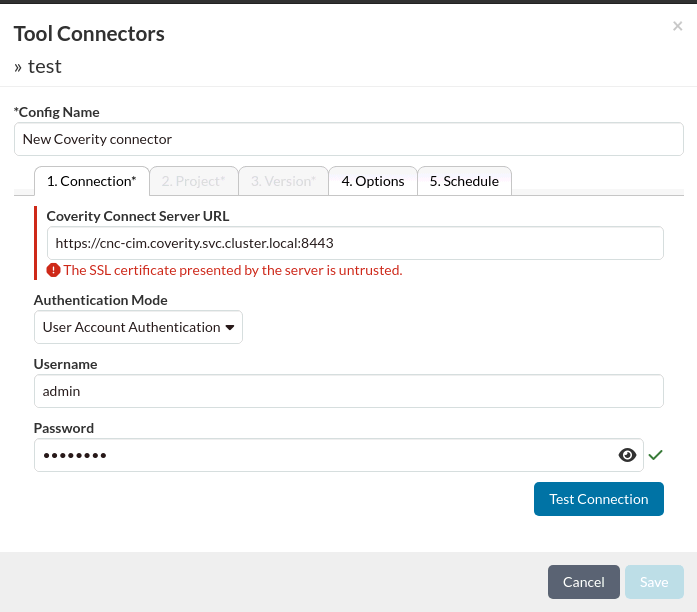697x612 pixels.
Task: Click the Tool Connectors heading
Action: (x=89, y=34)
